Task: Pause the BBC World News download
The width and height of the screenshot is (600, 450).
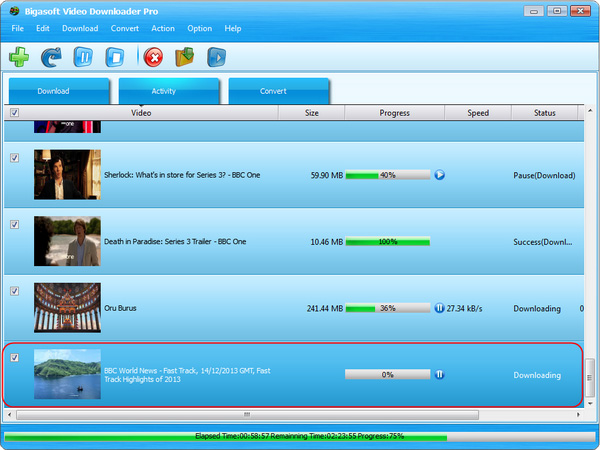Action: point(439,374)
